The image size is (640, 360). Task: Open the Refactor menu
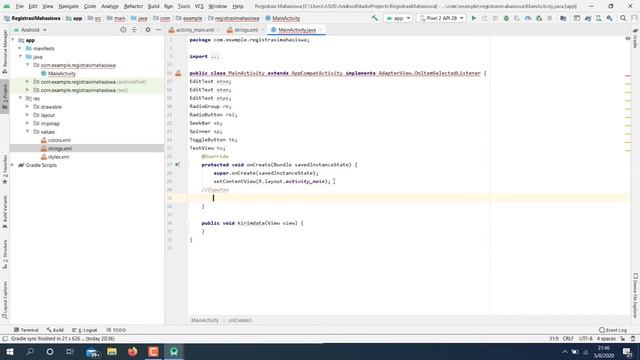(x=133, y=6)
